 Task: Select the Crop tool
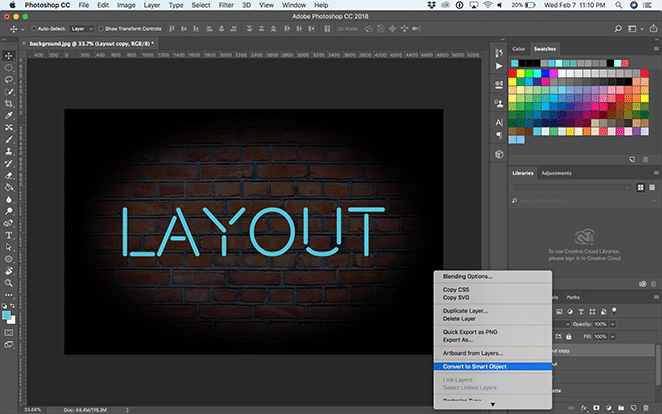[x=8, y=103]
